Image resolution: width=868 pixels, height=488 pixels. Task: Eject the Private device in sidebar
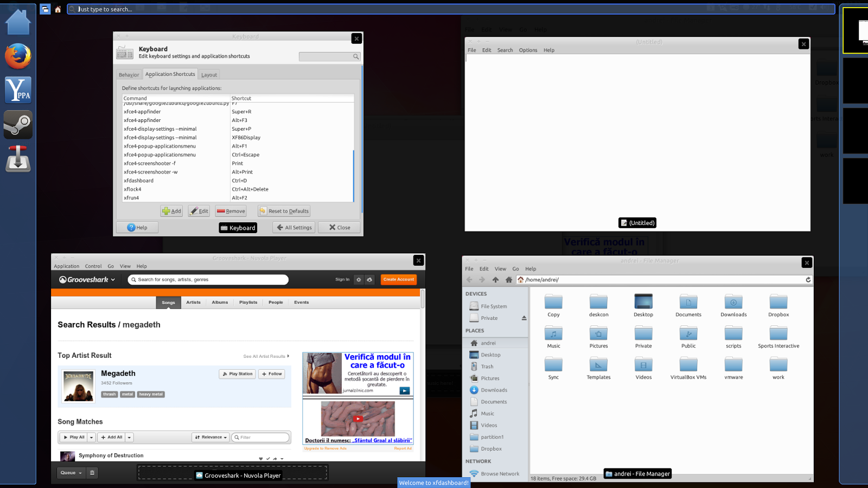click(524, 318)
